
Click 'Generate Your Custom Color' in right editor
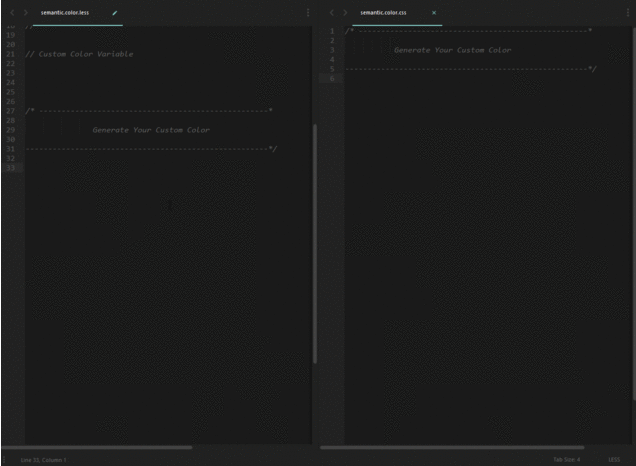point(452,50)
